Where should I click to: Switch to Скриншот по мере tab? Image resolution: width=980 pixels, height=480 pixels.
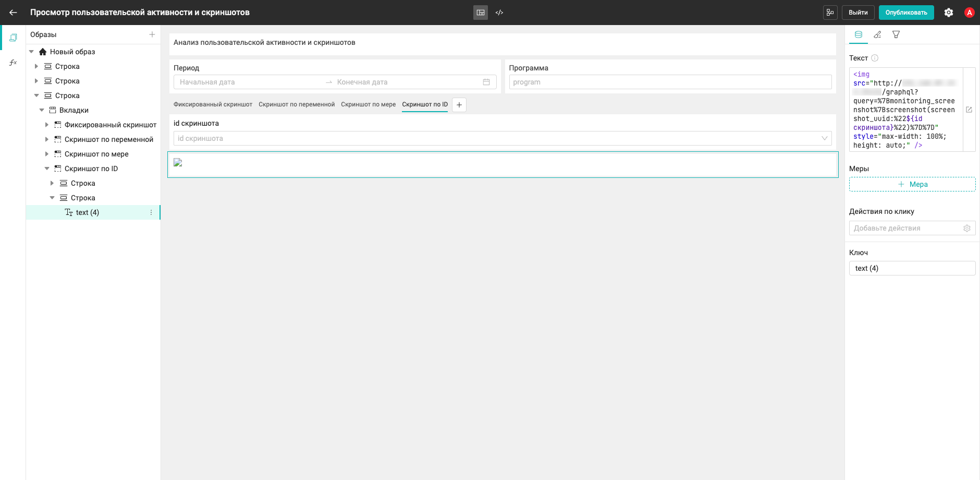click(369, 104)
